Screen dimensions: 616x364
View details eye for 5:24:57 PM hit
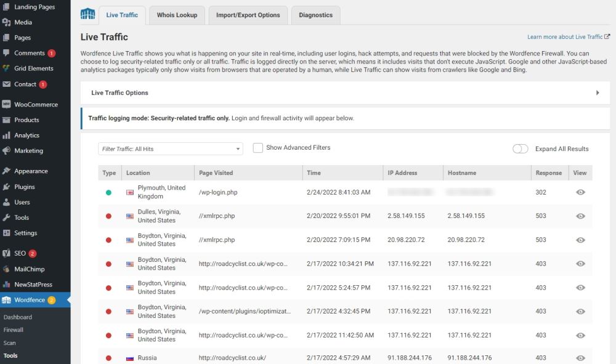click(x=580, y=288)
